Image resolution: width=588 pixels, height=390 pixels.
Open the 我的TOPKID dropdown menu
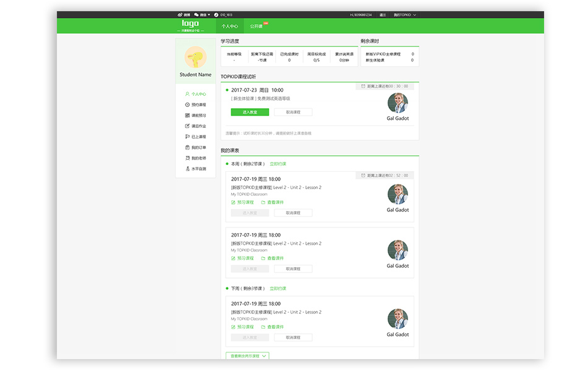point(405,15)
